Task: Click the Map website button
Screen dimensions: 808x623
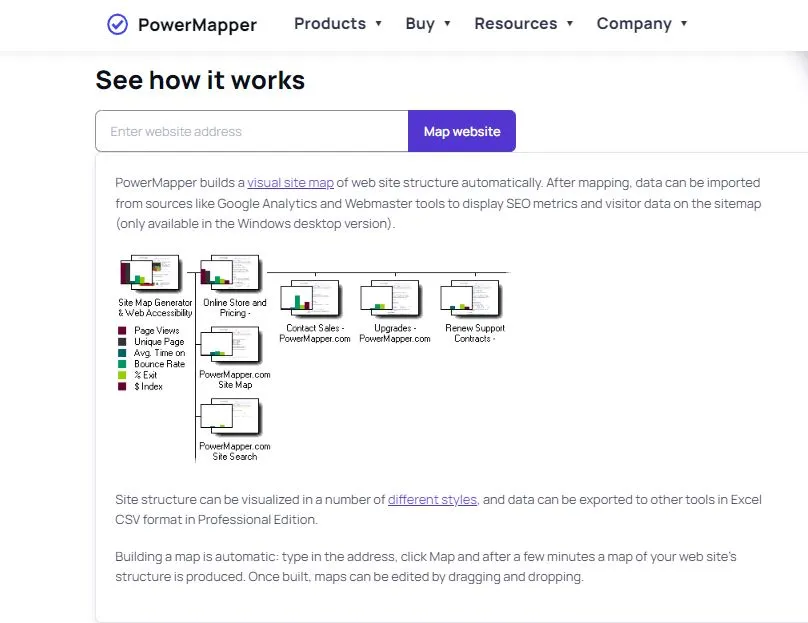Action: [462, 131]
